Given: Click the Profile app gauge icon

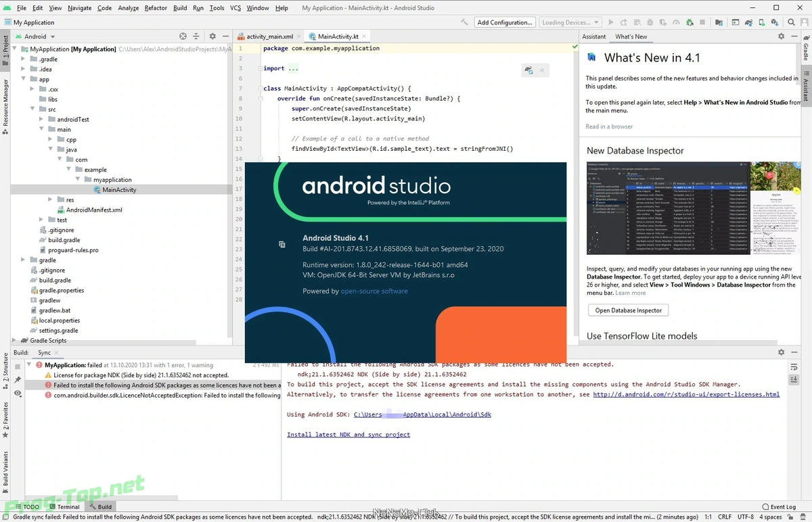Looking at the screenshot, I should (676, 22).
